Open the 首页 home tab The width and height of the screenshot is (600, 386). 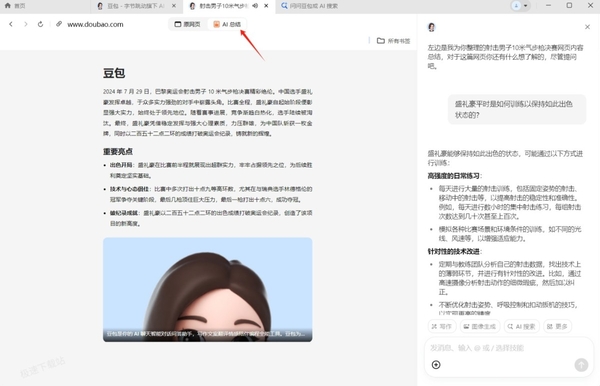point(15,6)
